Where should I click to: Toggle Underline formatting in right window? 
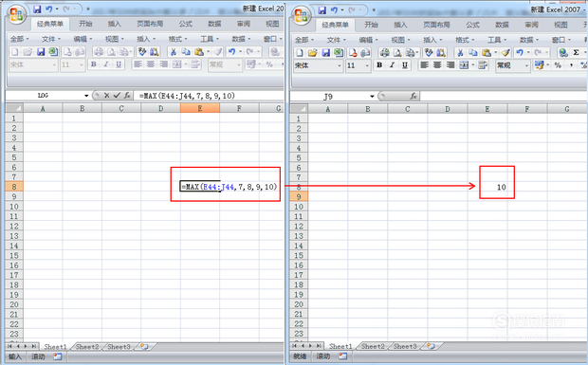tap(405, 65)
